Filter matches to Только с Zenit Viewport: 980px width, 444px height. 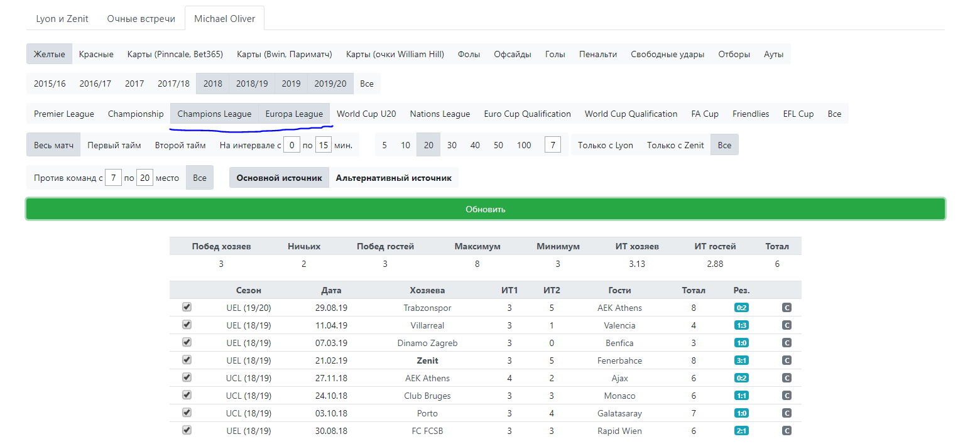675,145
